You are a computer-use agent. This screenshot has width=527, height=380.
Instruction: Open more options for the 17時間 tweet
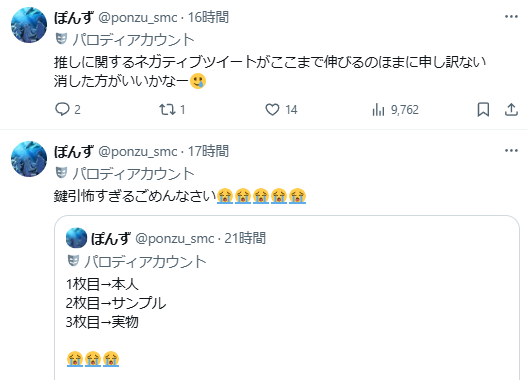tap(511, 151)
